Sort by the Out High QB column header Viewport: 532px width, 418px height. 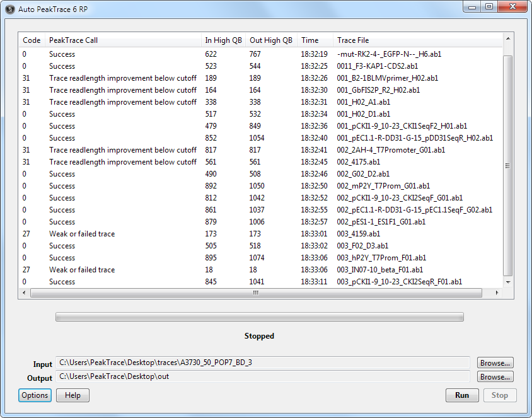[272, 40]
